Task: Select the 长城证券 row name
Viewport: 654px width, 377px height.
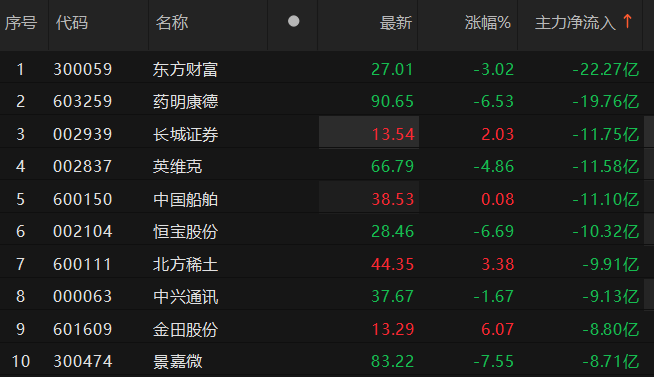Action: [x=185, y=134]
